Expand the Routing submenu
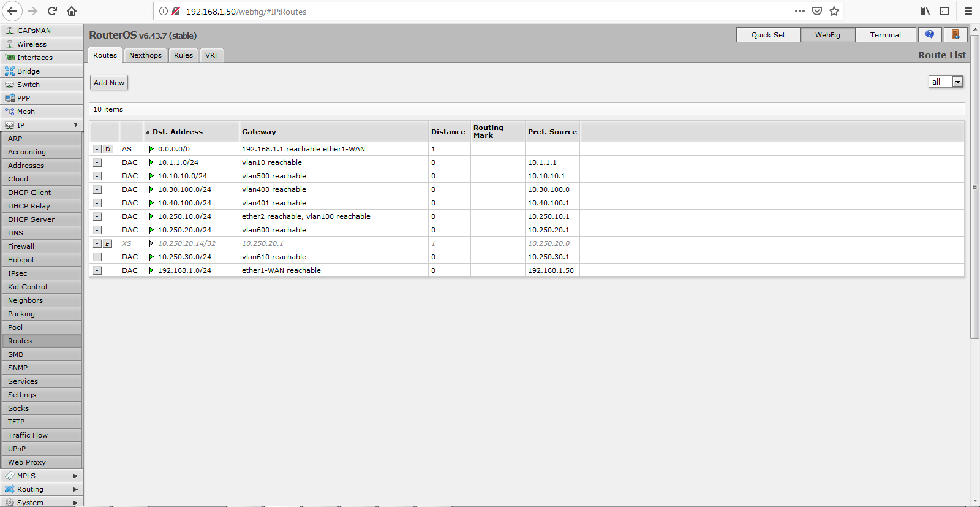 42,489
